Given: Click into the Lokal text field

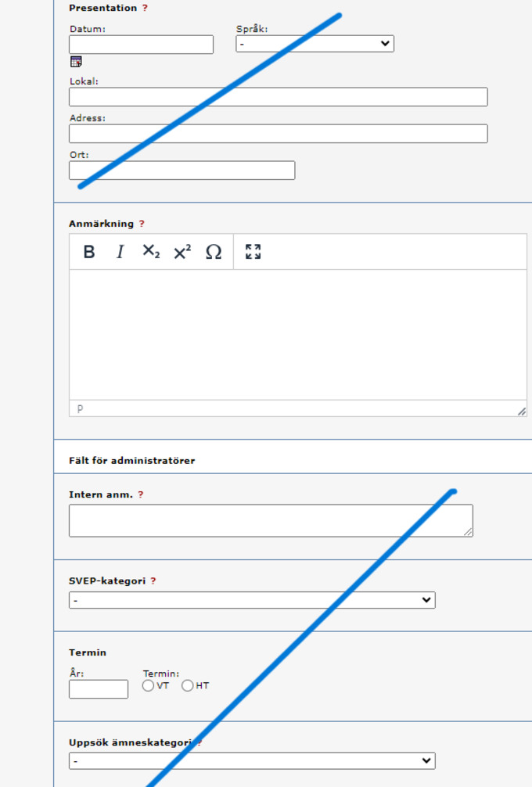Looking at the screenshot, I should pos(278,97).
